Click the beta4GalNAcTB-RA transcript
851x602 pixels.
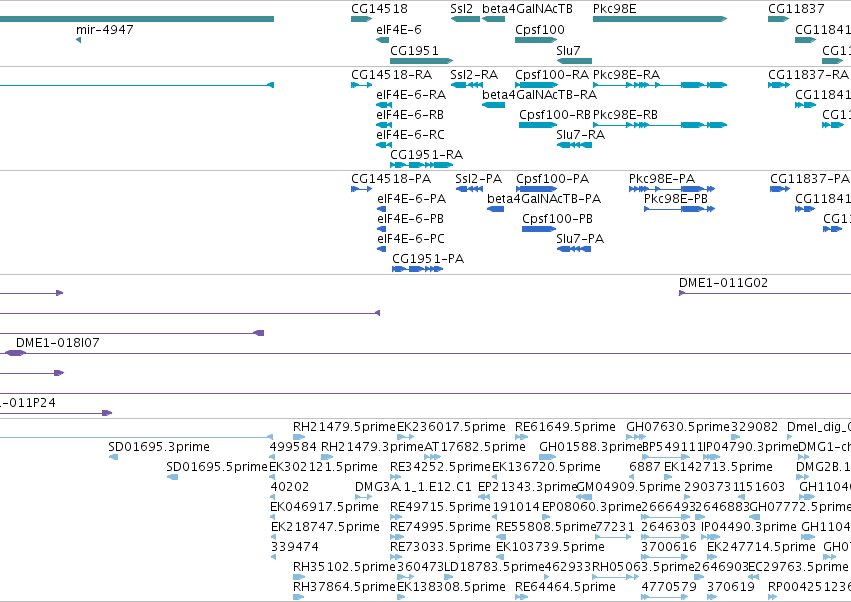pos(539,95)
